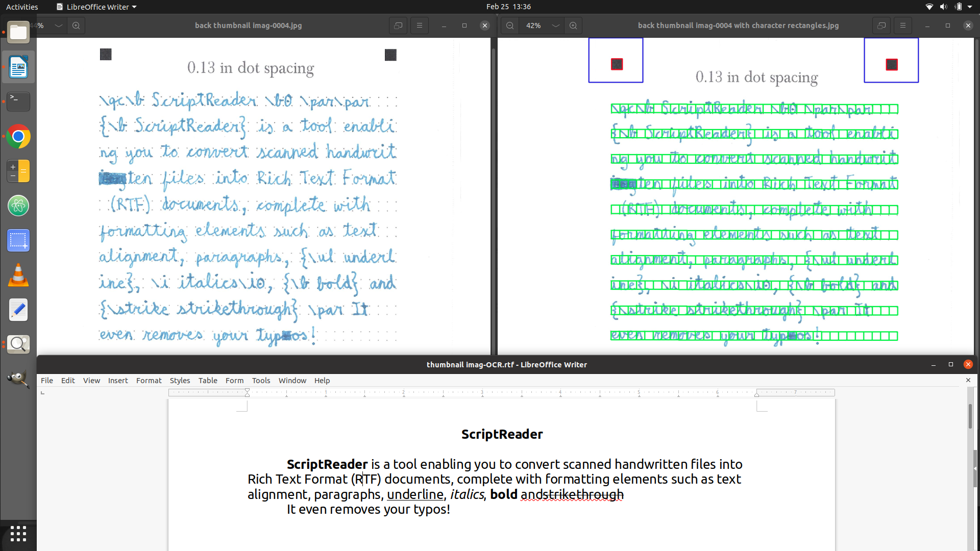The image size is (980, 551).
Task: Open the Edit menu in Writer
Action: click(68, 381)
